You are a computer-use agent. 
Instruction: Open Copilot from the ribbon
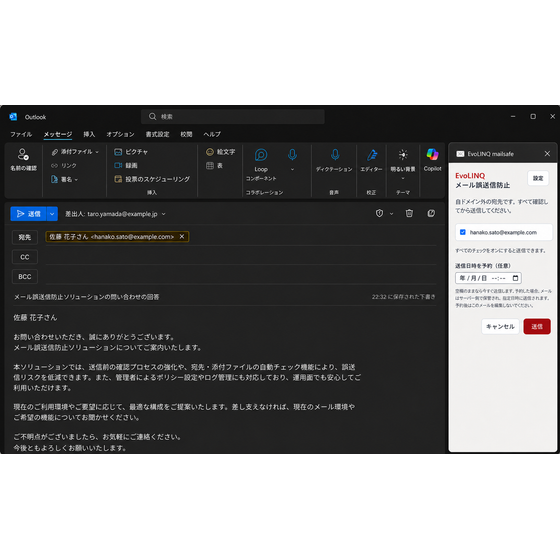tap(432, 160)
